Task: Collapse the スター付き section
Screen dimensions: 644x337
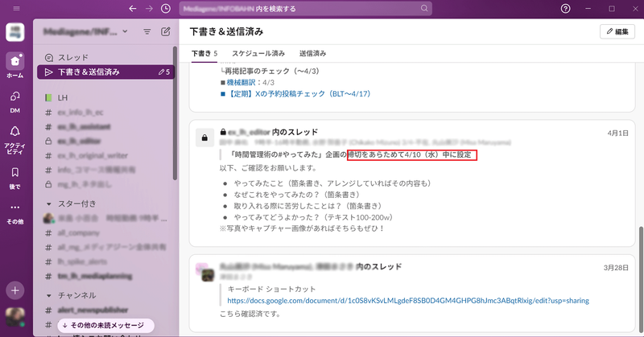Action: click(x=49, y=203)
